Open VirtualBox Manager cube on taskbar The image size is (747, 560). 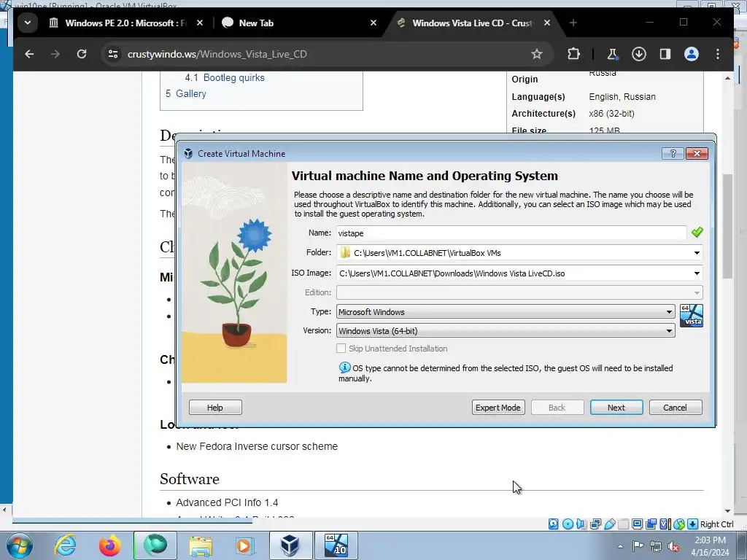290,545
